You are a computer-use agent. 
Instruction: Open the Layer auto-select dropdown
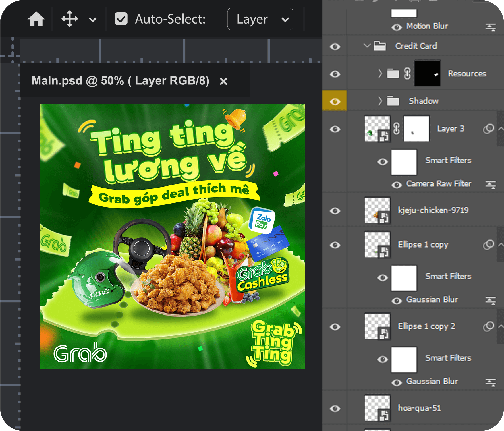pyautogui.click(x=260, y=19)
